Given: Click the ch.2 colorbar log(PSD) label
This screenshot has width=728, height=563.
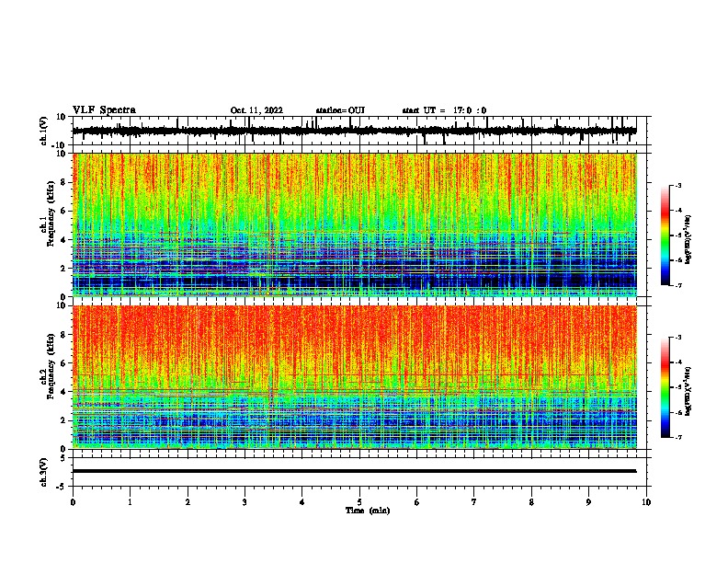Looking at the screenshot, I should tap(688, 392).
